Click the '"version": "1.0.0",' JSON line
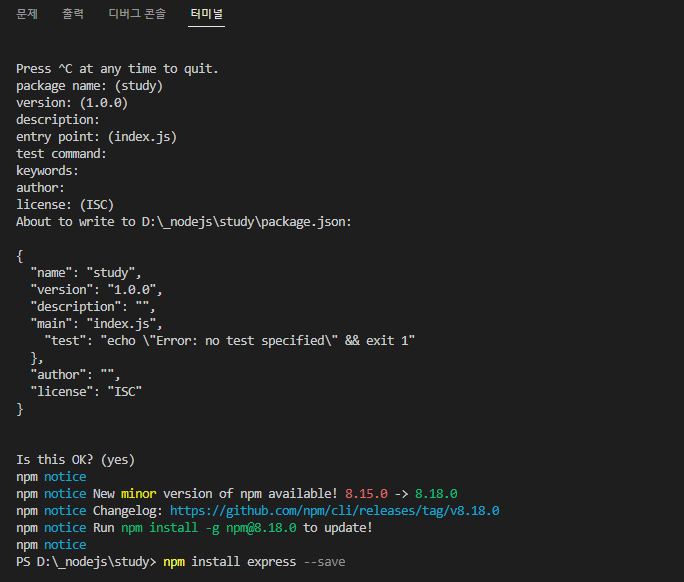The image size is (684, 582). click(96, 290)
